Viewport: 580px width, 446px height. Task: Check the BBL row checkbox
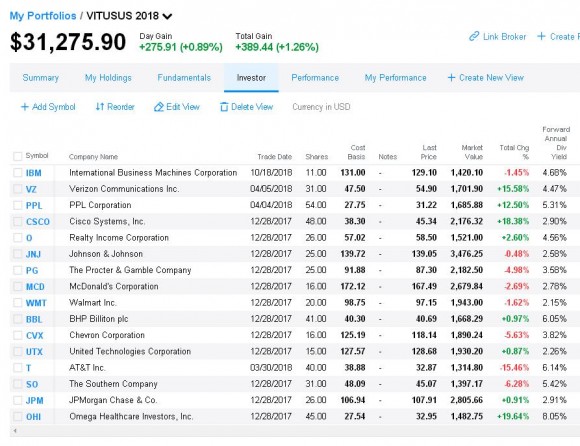point(17,319)
